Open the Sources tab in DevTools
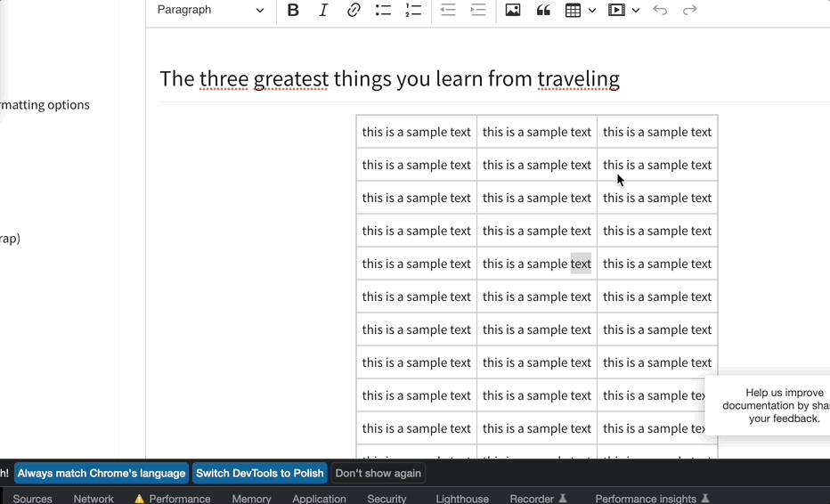 tap(32, 499)
